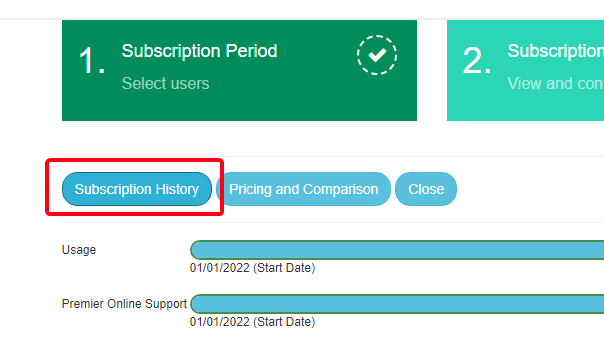The image size is (604, 362).
Task: Go to step 2 Subscription tile heading
Action: pos(555,51)
